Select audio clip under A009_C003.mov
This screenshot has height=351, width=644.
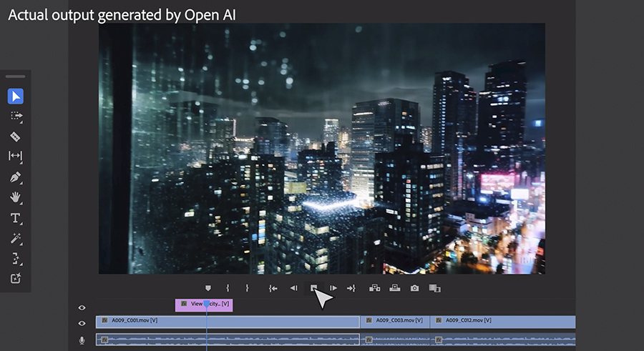click(395, 340)
